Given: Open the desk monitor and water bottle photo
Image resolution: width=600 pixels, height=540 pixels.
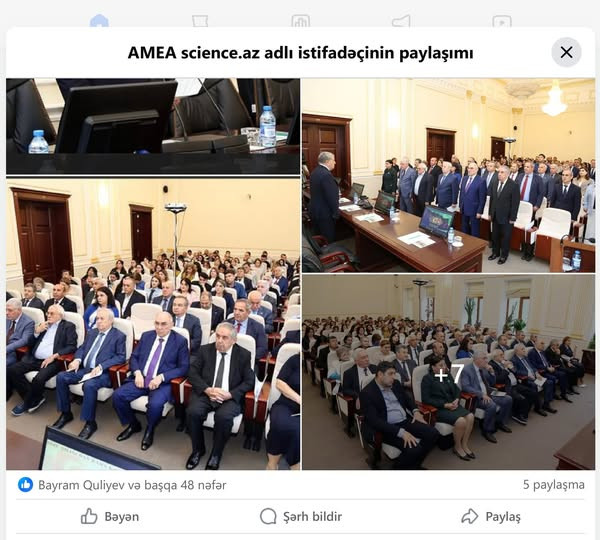Looking at the screenshot, I should (x=153, y=127).
